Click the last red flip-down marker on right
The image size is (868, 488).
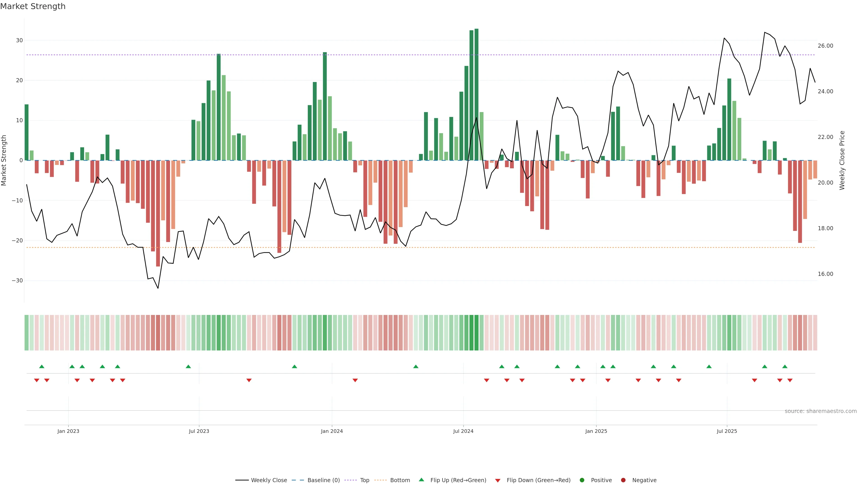point(790,380)
